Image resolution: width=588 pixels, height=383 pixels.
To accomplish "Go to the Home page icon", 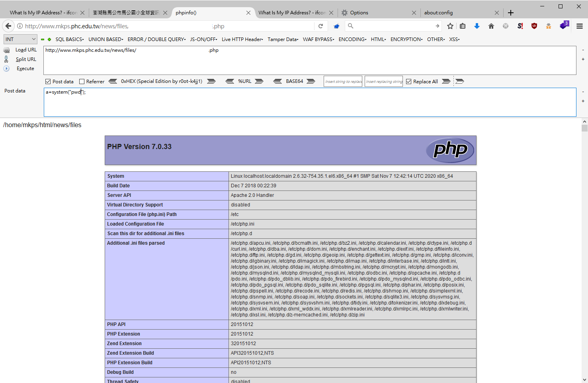I will (491, 26).
